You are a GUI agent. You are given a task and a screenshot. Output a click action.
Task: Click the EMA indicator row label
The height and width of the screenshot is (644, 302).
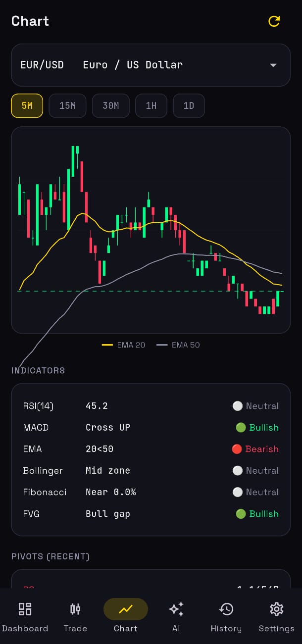pyautogui.click(x=32, y=449)
